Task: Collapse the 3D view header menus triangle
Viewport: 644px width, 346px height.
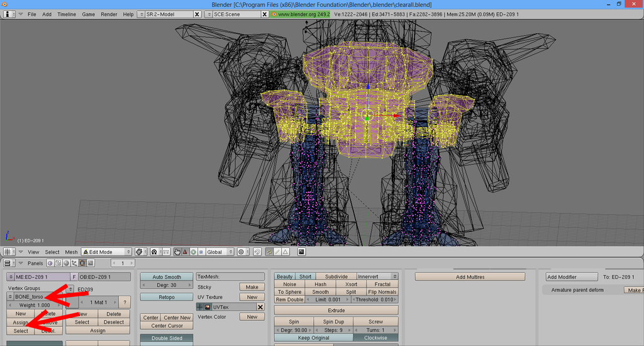Action: click(21, 252)
